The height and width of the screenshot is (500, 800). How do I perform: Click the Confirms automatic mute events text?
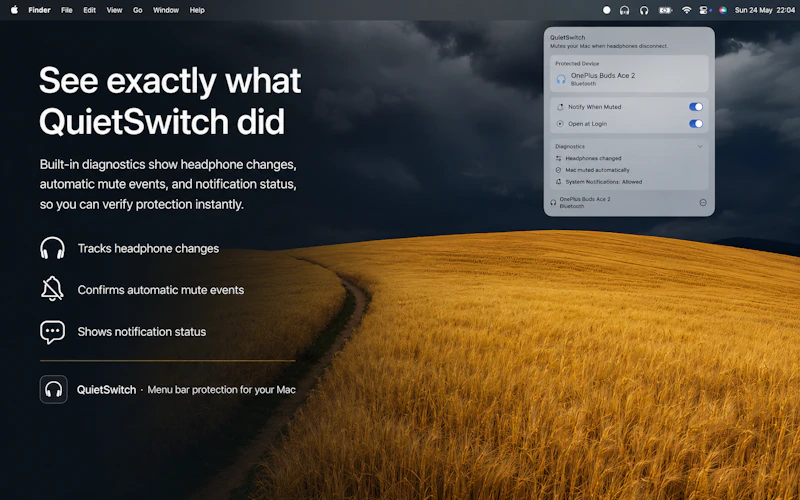[x=161, y=290]
